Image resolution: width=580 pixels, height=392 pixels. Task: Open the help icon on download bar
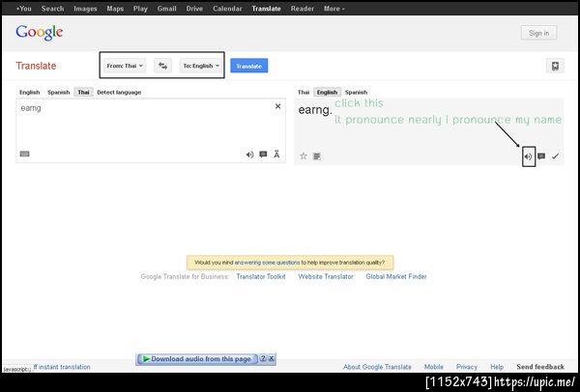pos(263,358)
